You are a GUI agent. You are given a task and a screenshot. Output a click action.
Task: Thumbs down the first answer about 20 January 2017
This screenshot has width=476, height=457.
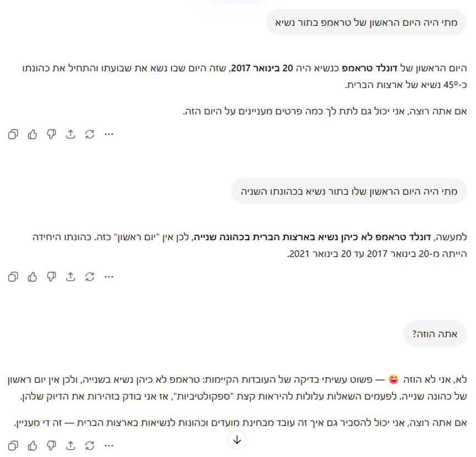point(51,134)
